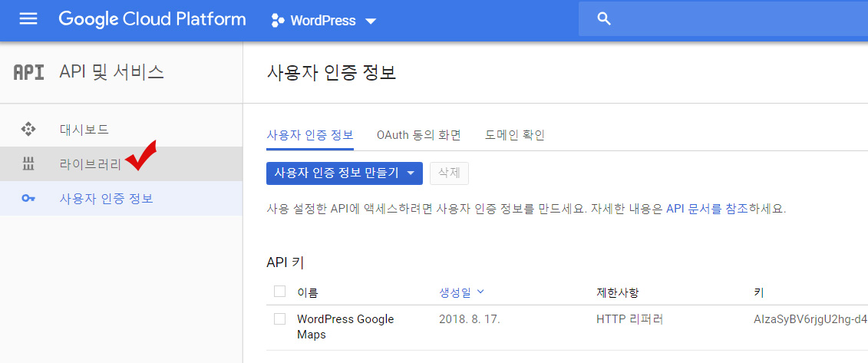Viewport: 868px width, 363px height.
Task: Open 라이브러리 in the sidebar
Action: 121,163
